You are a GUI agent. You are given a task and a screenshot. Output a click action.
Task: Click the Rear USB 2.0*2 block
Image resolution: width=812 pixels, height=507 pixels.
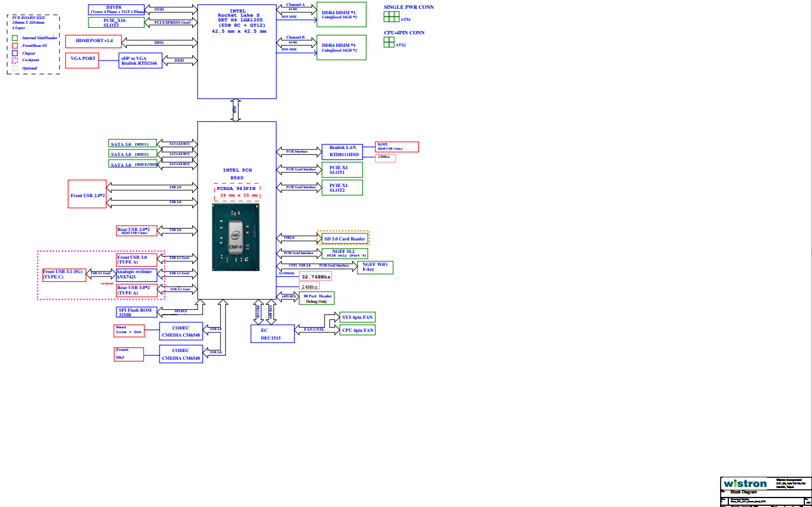[138, 231]
